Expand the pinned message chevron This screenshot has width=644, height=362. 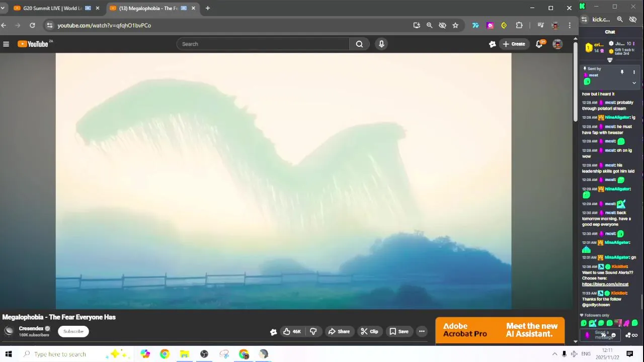pos(634,83)
